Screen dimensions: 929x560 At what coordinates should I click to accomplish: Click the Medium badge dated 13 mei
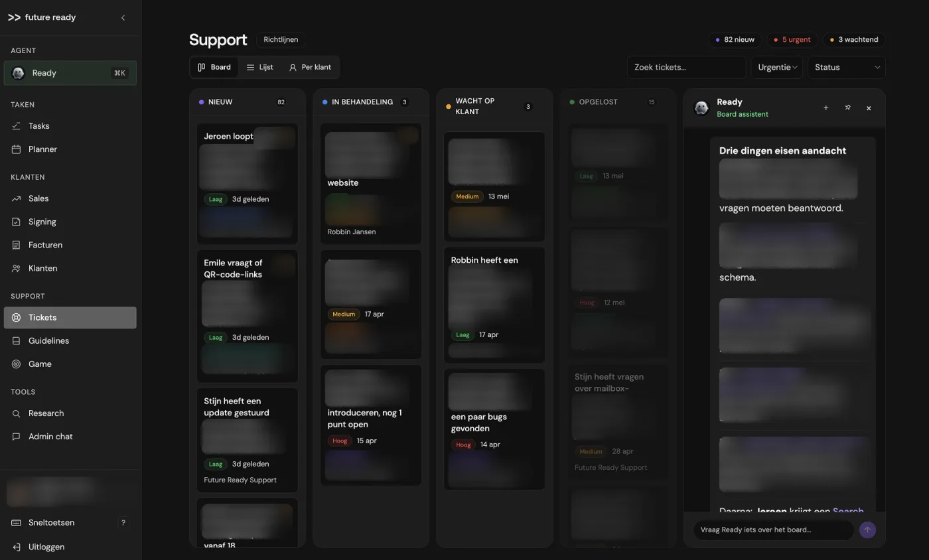[467, 196]
